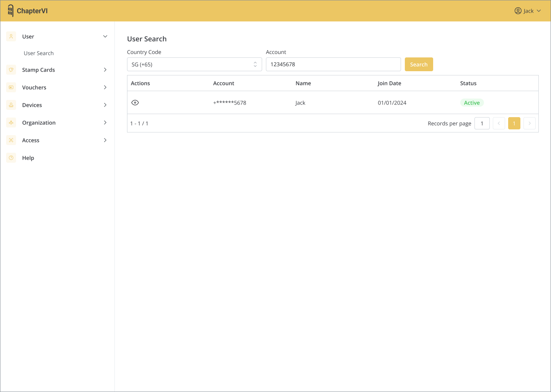Click the Account number input field
This screenshot has height=392, width=551.
point(333,64)
